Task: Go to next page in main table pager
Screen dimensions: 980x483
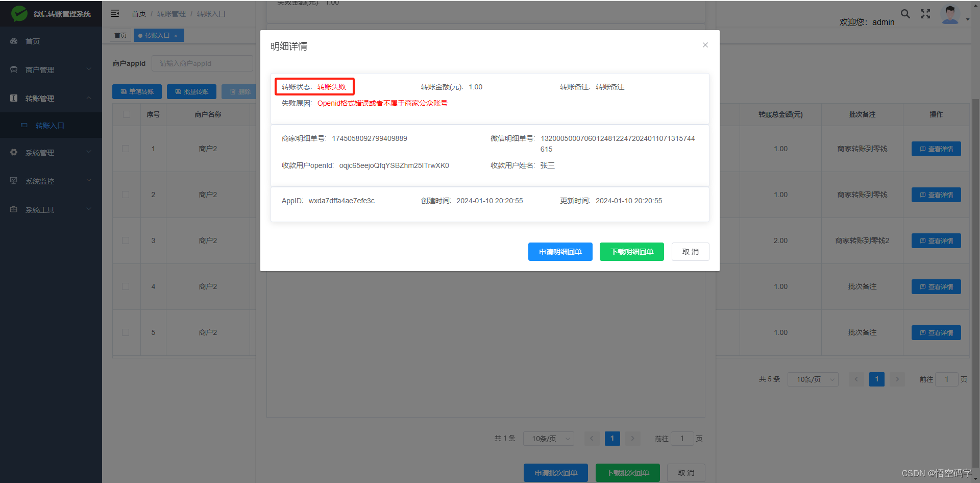Action: tap(897, 379)
